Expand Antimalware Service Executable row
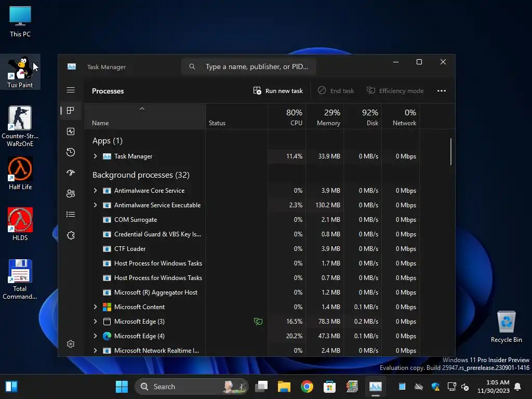Screen dimensions: 532x399 [96, 205]
